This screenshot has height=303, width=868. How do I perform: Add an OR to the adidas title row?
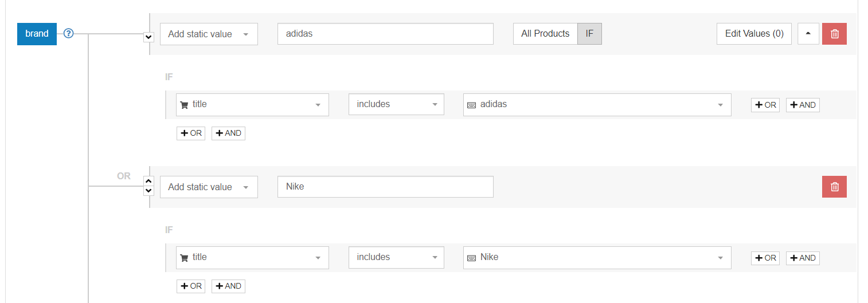(x=765, y=105)
